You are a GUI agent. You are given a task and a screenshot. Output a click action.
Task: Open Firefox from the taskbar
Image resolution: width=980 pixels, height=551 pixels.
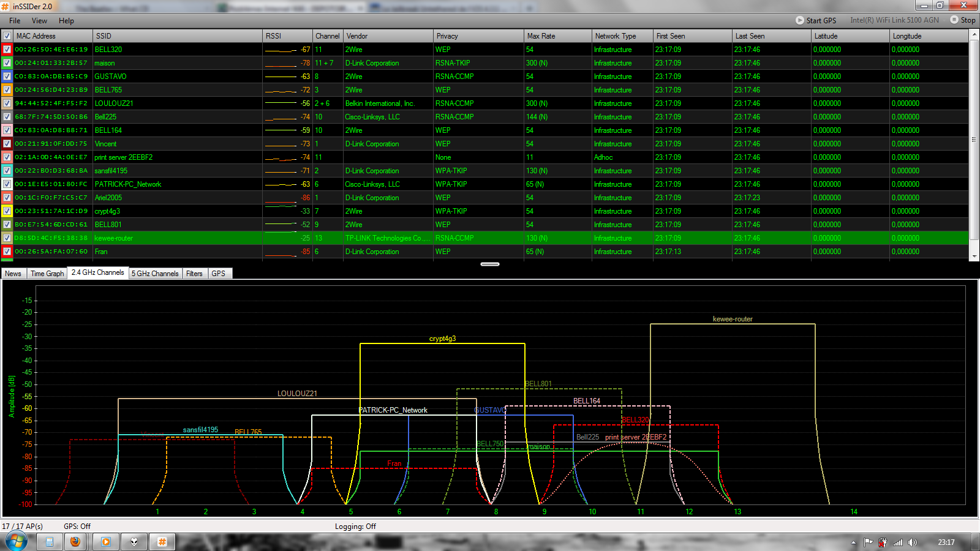(75, 542)
